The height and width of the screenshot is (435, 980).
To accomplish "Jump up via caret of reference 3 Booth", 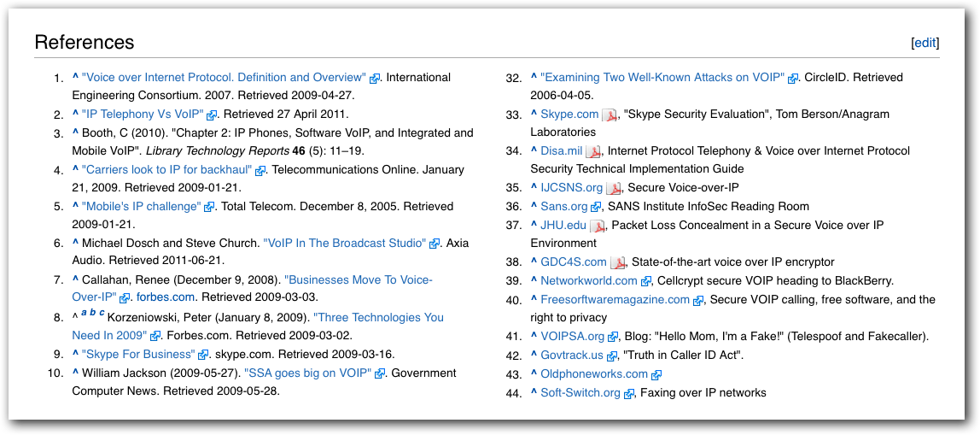I will (x=76, y=133).
